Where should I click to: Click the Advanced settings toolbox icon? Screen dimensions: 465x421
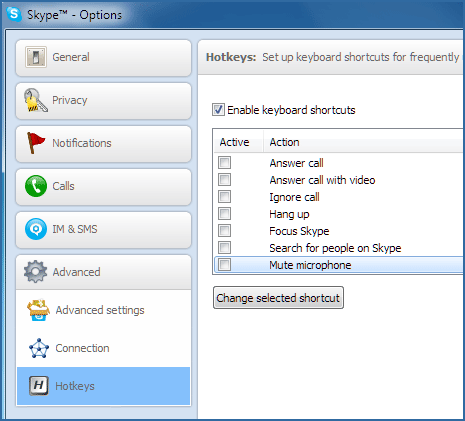[x=39, y=310]
